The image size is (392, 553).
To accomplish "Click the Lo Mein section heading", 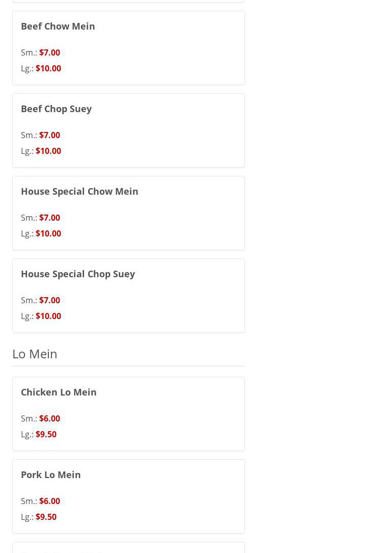I will tap(35, 353).
